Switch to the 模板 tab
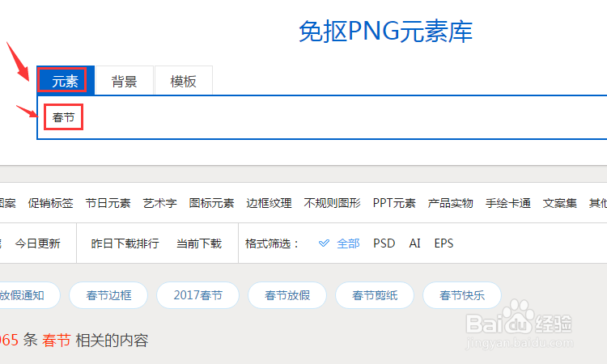 pyautogui.click(x=184, y=81)
